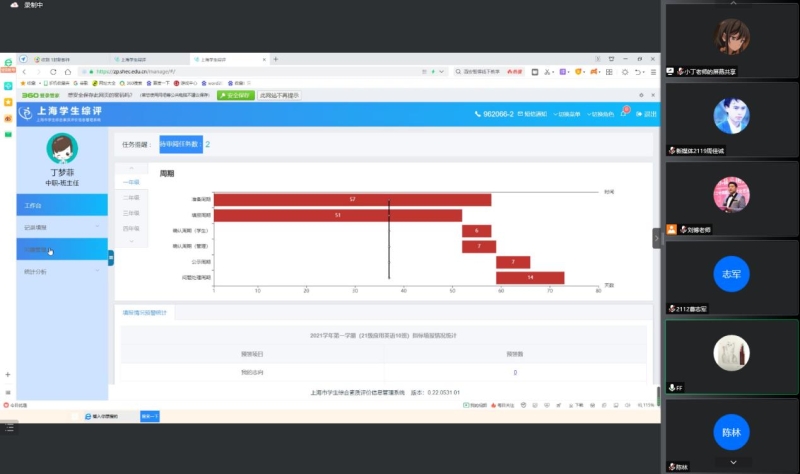The height and width of the screenshot is (474, 800).
Task: Click the 57-day red bar in chart
Action: [x=353, y=199]
